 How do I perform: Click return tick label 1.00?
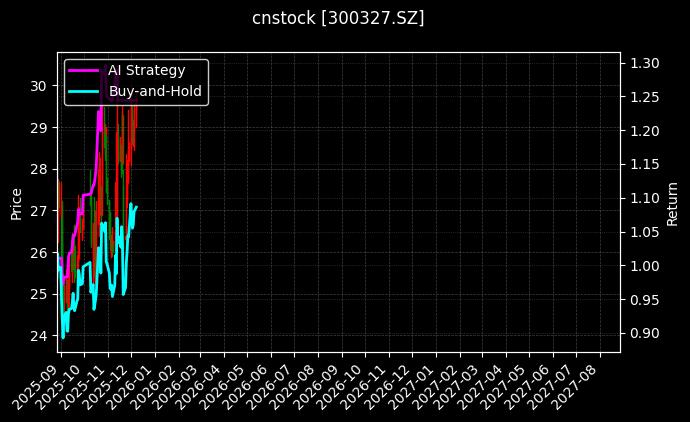point(645,266)
